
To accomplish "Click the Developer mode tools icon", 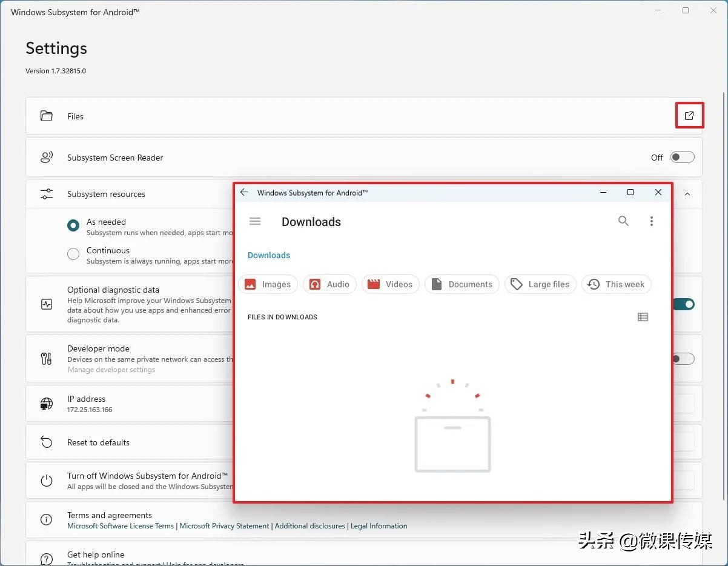I will click(47, 359).
